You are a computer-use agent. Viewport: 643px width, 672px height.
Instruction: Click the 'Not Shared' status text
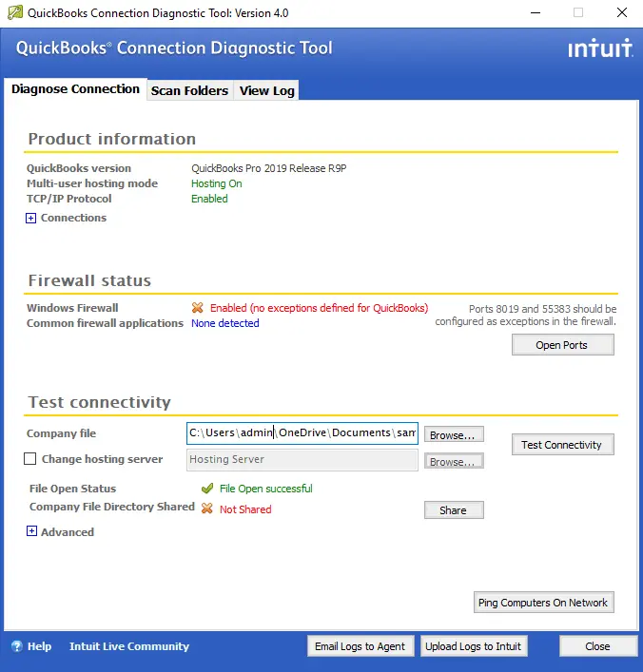pos(245,509)
